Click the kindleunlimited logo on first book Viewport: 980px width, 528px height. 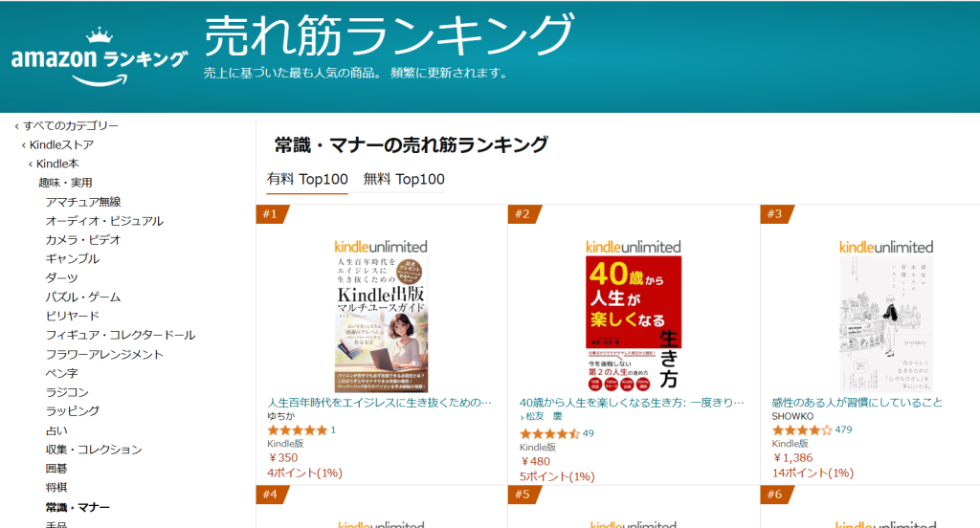pyautogui.click(x=381, y=247)
